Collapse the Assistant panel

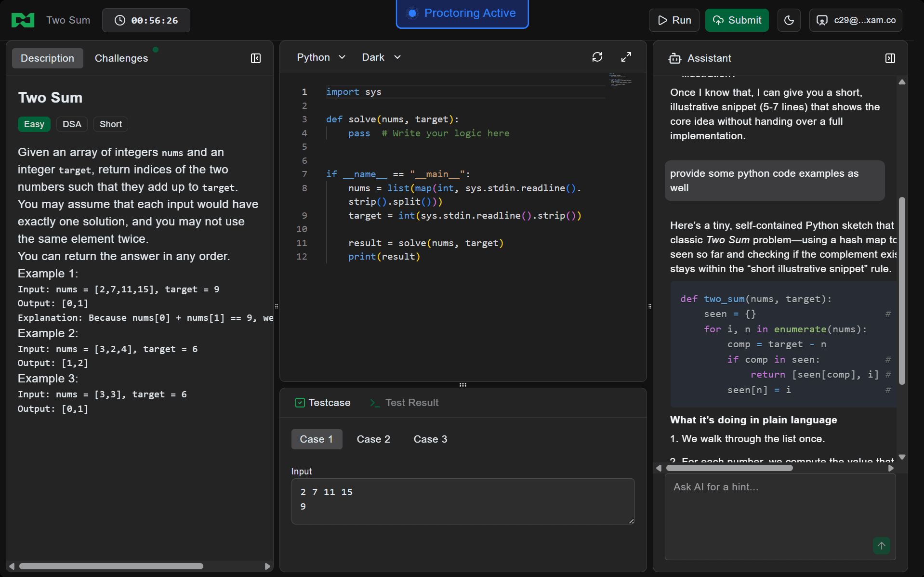pos(890,58)
